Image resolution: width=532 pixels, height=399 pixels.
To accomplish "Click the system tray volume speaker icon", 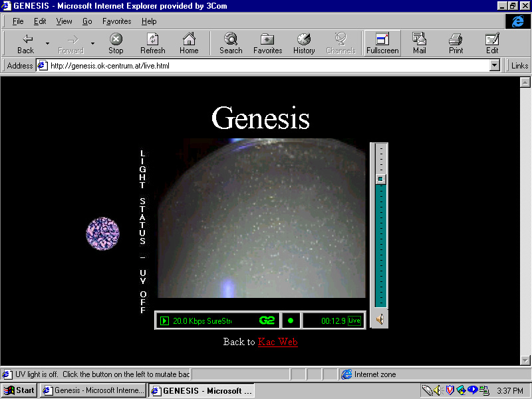I will (438, 390).
